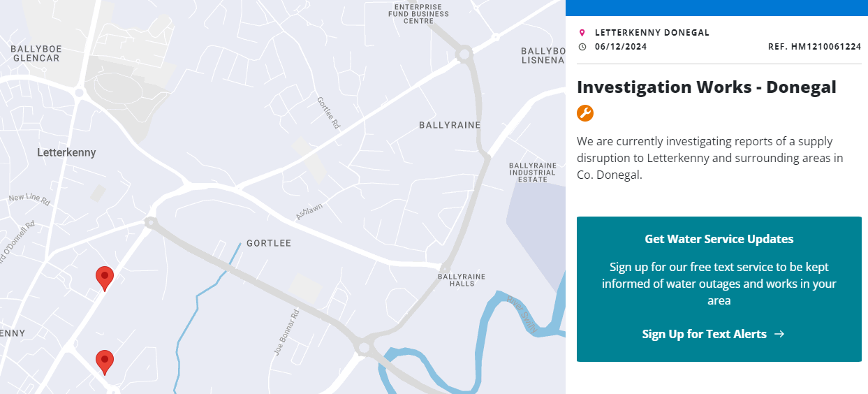Select the Get Water Service Updates heading
The width and height of the screenshot is (868, 394).
pos(719,239)
